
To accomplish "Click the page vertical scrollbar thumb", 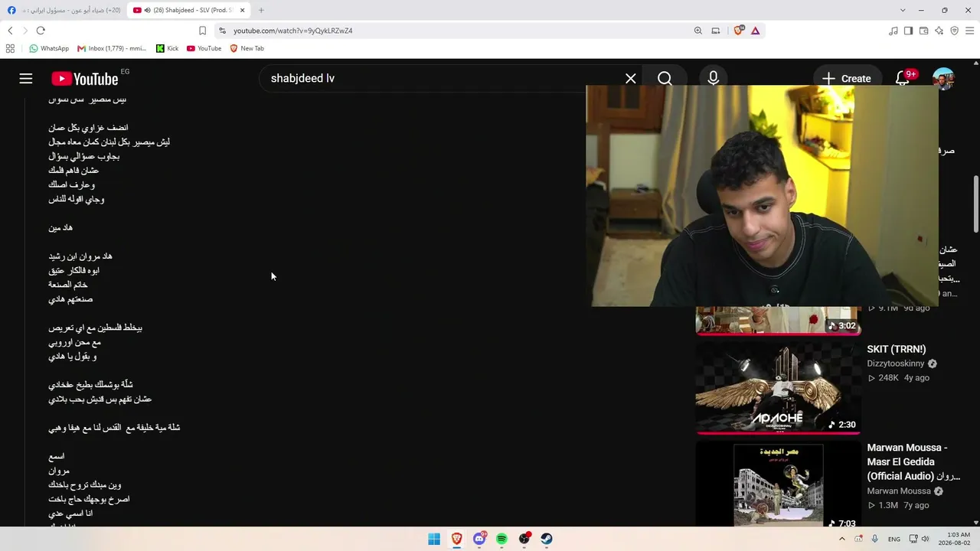I will [976, 203].
